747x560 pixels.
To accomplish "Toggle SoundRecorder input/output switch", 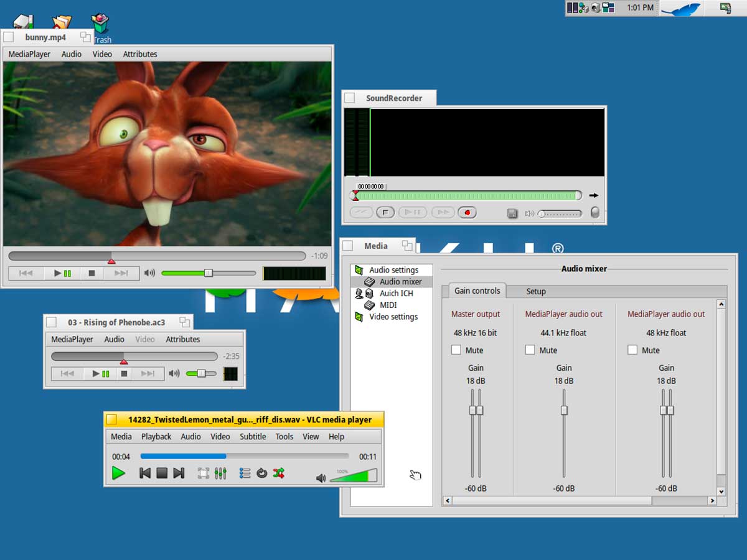I will pos(595,212).
